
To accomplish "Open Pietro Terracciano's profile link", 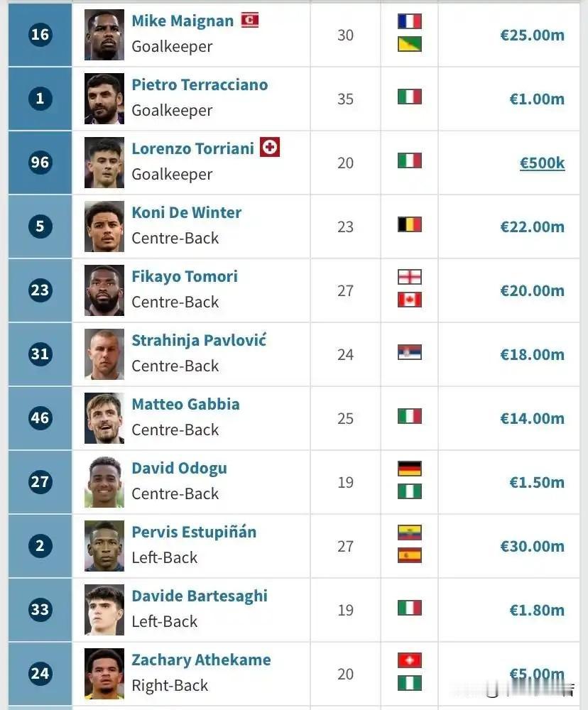I will pyautogui.click(x=200, y=84).
